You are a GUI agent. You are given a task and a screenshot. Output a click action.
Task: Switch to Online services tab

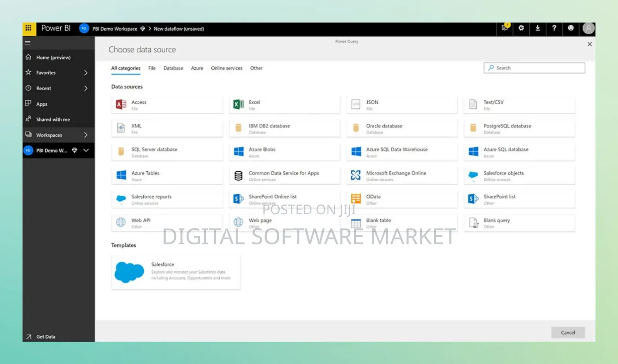pos(227,68)
